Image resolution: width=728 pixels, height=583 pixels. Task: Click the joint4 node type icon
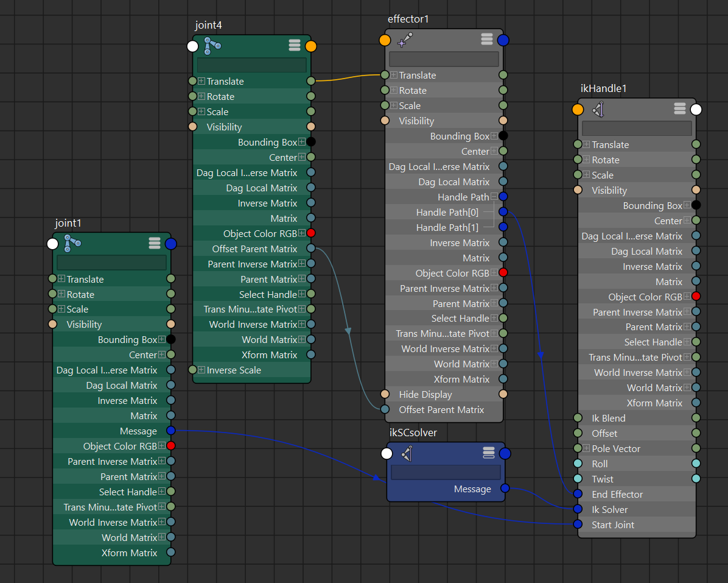click(x=212, y=46)
